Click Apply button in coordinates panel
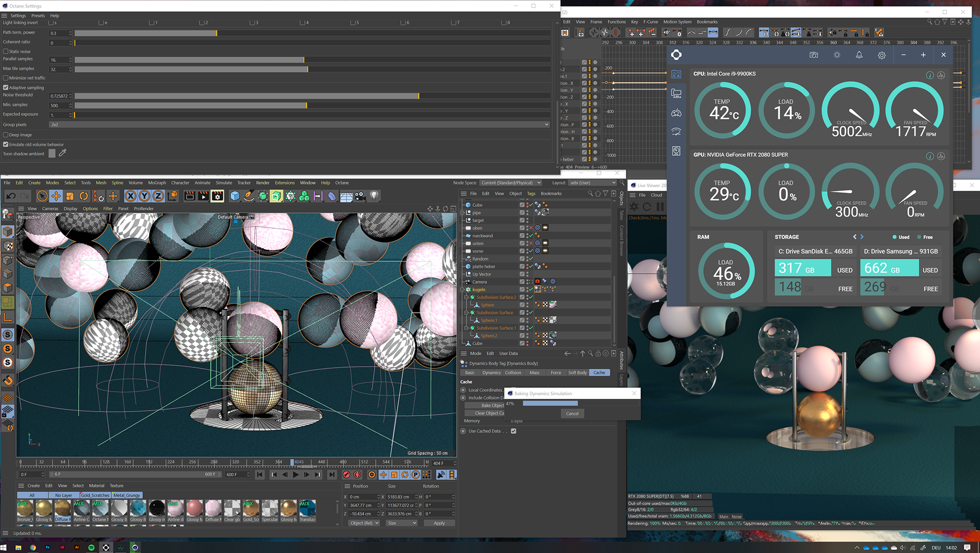980x553 pixels. (439, 523)
